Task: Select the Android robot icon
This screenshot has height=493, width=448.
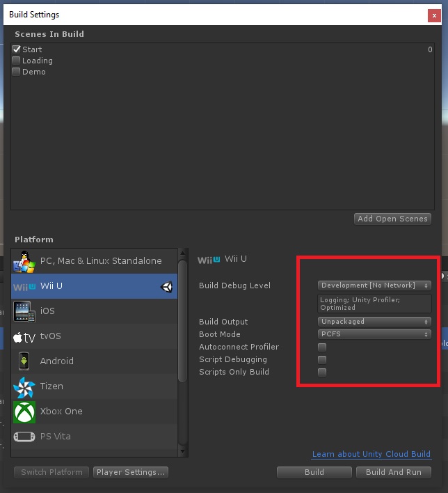Action: (24, 361)
